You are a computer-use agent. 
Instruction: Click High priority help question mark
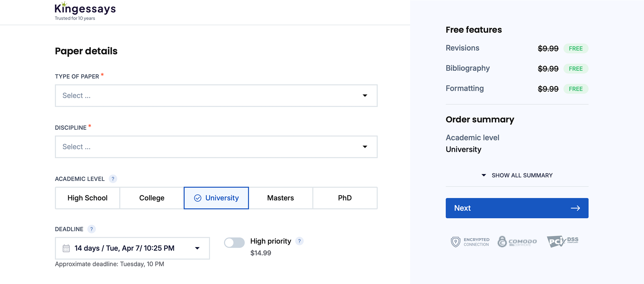click(x=299, y=241)
